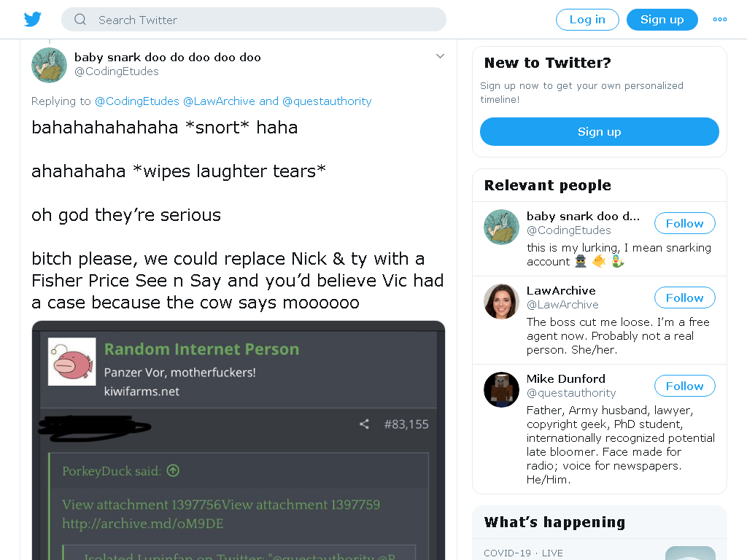Focus the Search Twitter field
Screen dimensions: 747x560
(253, 20)
